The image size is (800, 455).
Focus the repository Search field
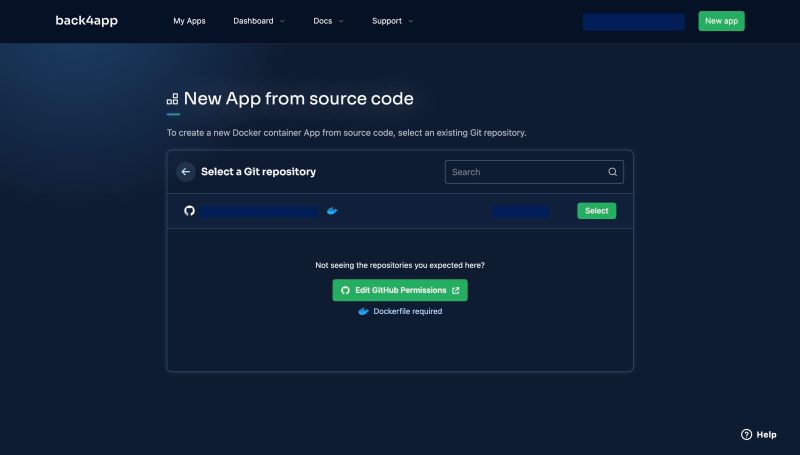point(534,172)
